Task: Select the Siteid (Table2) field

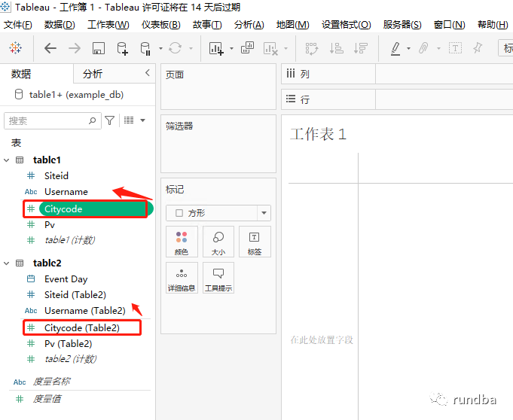Action: [x=75, y=295]
